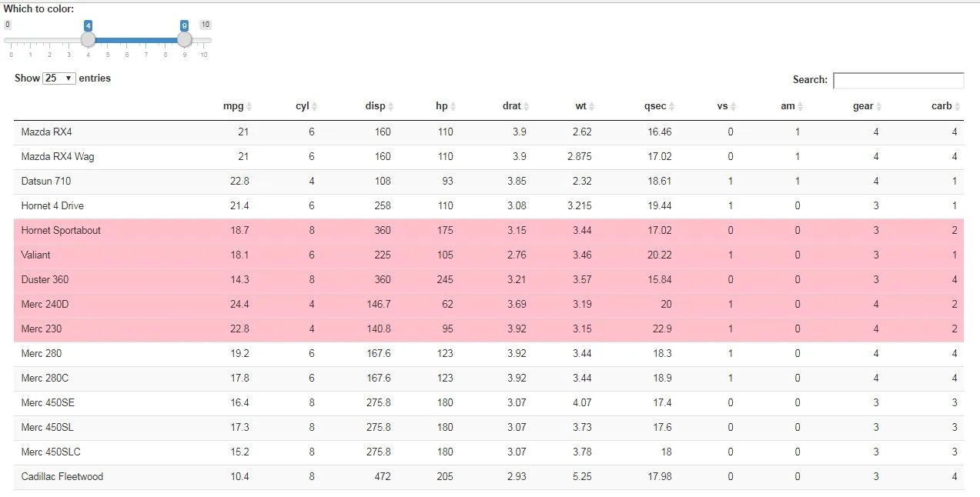Click the sort arrows beside cyl
980x497 pixels.
pos(314,107)
